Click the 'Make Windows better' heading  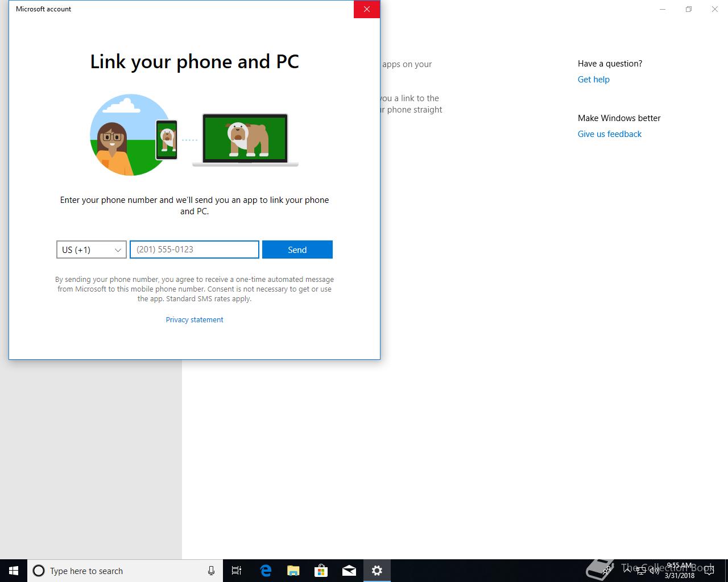[x=619, y=118]
